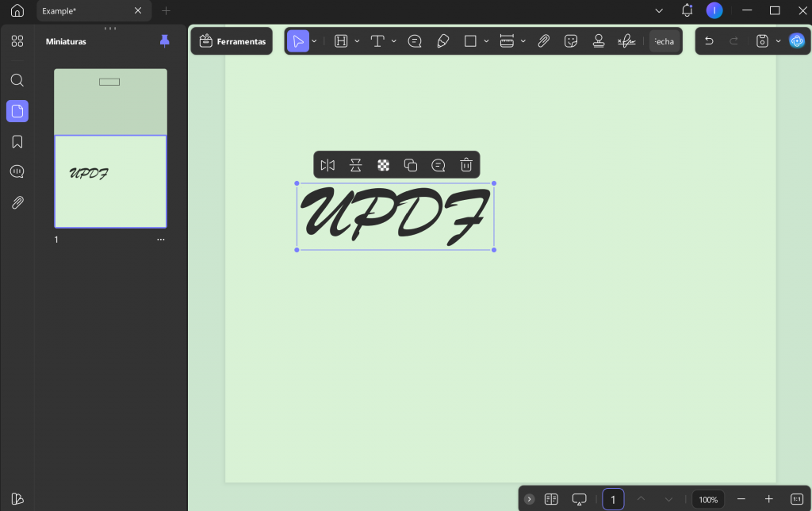This screenshot has height=511, width=812.
Task: Redo the last action
Action: pyautogui.click(x=733, y=41)
